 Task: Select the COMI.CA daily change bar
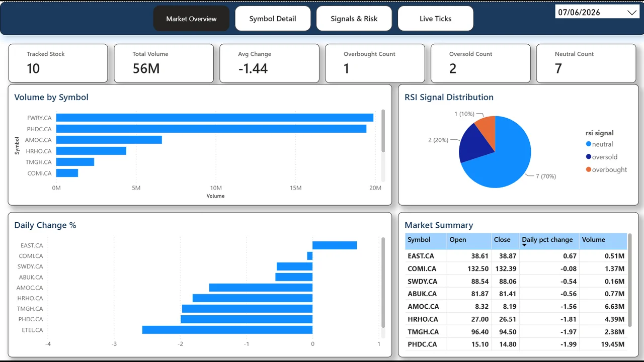(x=310, y=256)
